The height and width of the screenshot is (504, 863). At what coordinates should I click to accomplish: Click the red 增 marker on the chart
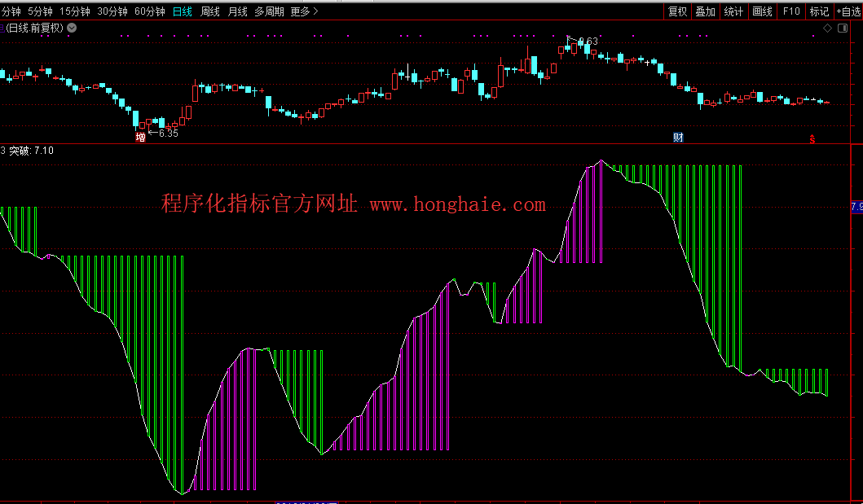(x=141, y=138)
